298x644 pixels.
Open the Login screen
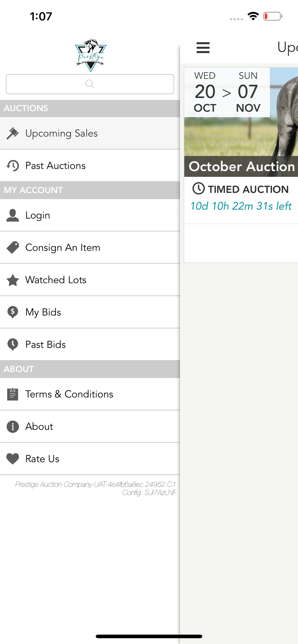click(38, 215)
